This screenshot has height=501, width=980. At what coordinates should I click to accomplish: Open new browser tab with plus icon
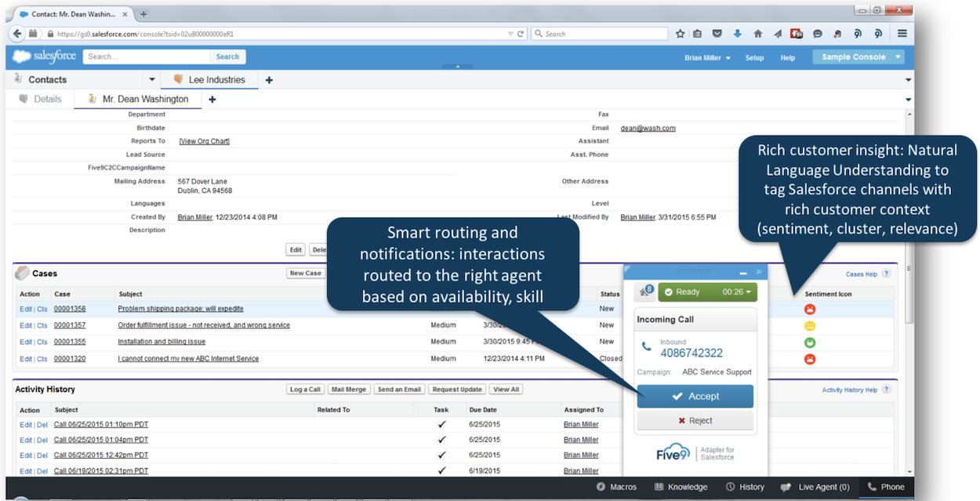pyautogui.click(x=143, y=14)
